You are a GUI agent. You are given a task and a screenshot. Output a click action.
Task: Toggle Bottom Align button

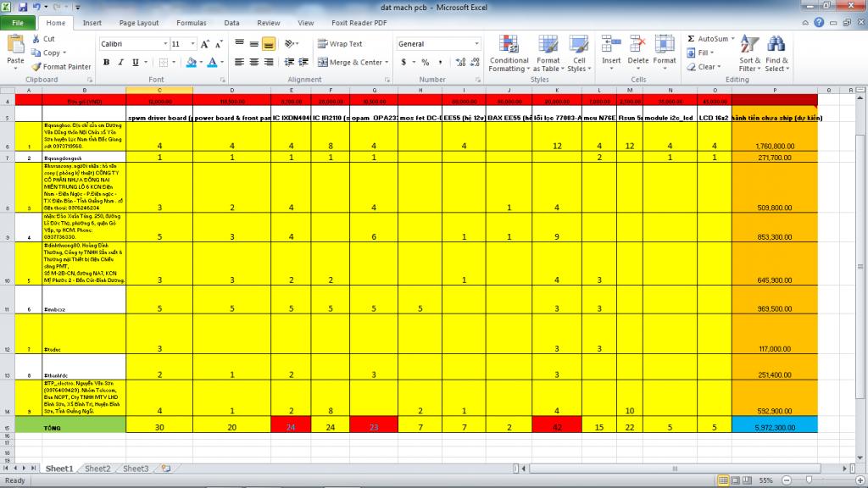coord(269,44)
